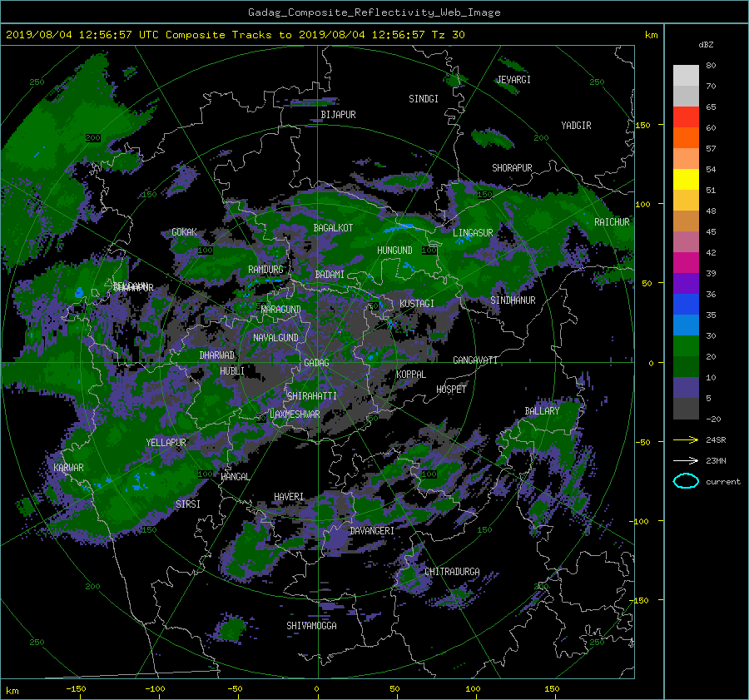Image resolution: width=749 pixels, height=700 pixels.
Task: Click the Gadag_Composite_Reflectivity_Web_Image title
Action: coord(374,12)
